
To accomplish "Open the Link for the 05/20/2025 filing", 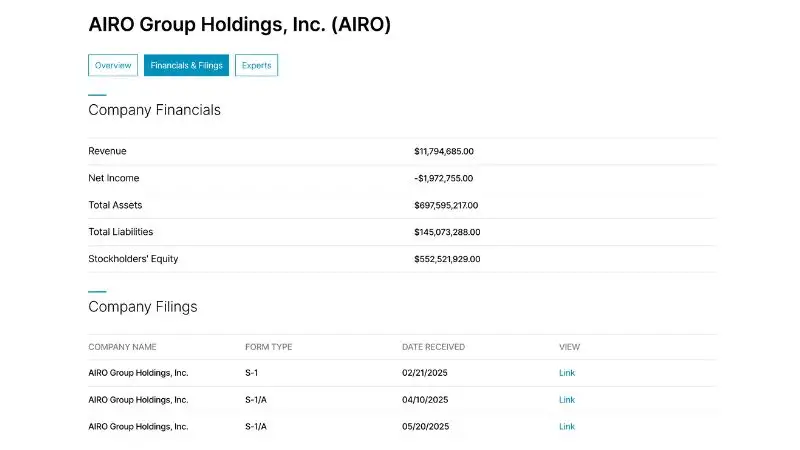I will pyautogui.click(x=567, y=427).
